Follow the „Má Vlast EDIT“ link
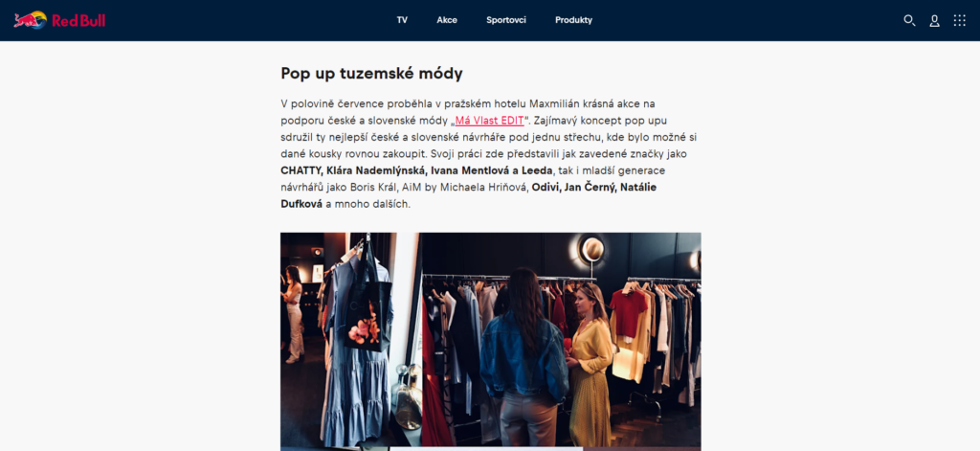The width and height of the screenshot is (980, 451). click(489, 120)
